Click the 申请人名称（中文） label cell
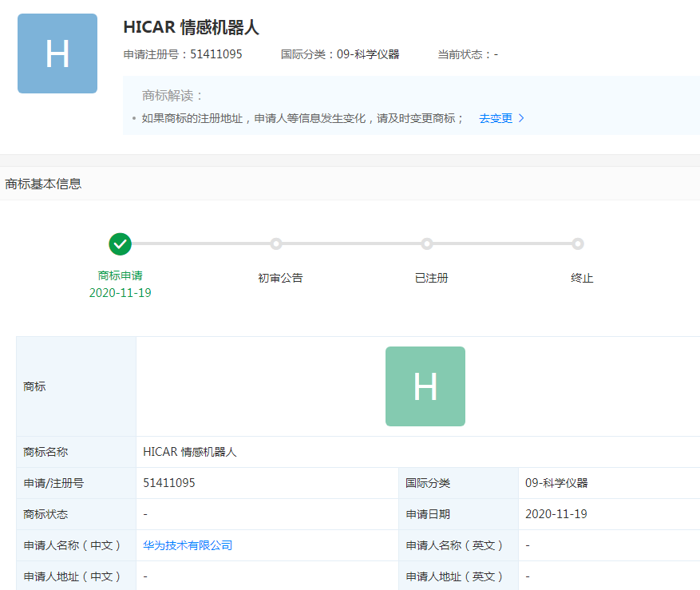Screen dimensions: 700x590 77,545
